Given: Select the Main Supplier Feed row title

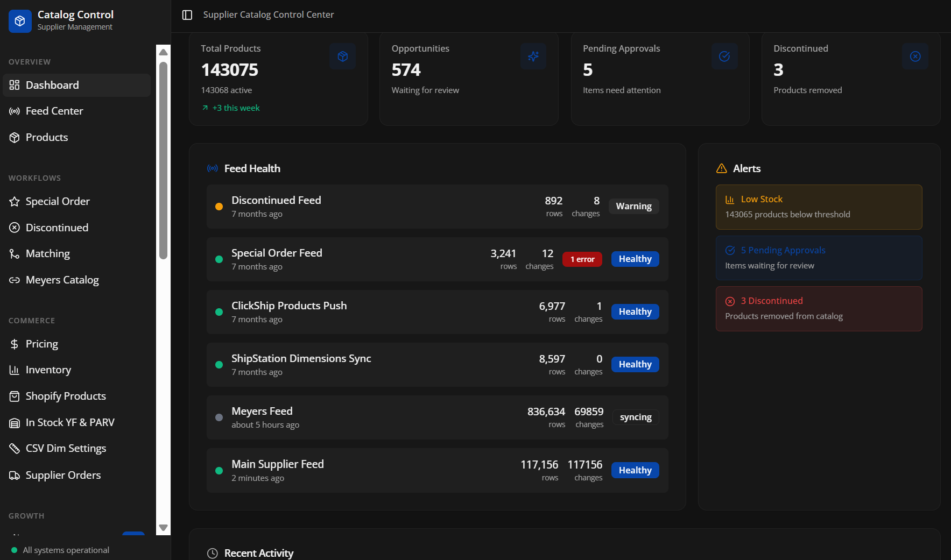Looking at the screenshot, I should coord(278,464).
